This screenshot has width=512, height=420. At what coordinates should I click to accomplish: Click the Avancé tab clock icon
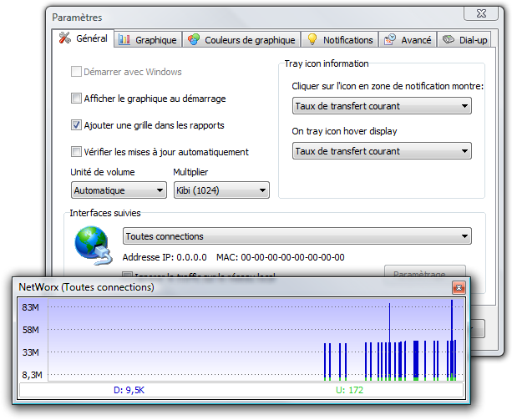pos(390,40)
